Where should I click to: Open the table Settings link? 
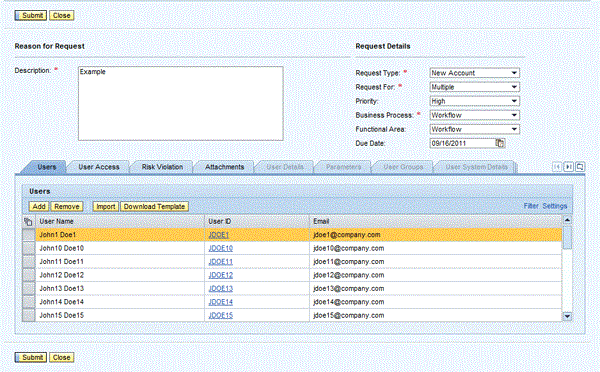point(554,206)
